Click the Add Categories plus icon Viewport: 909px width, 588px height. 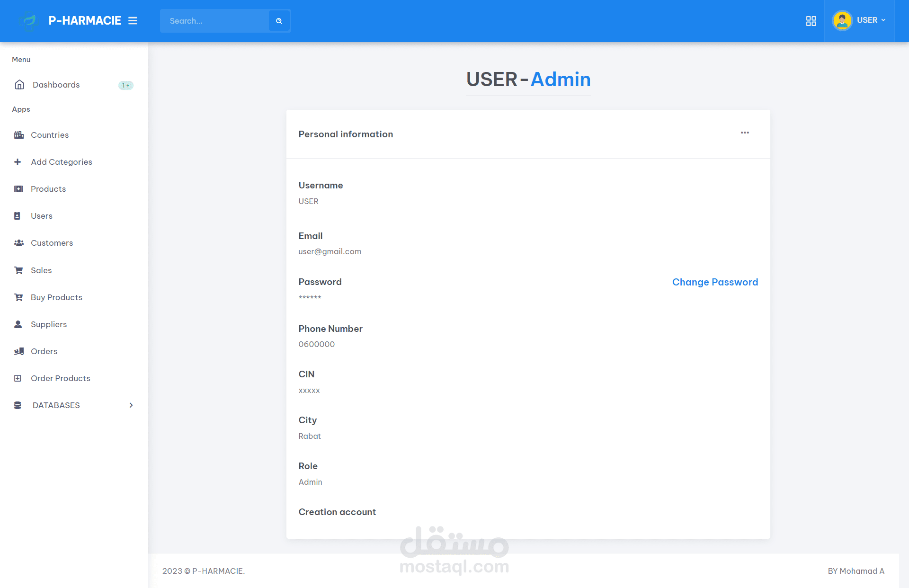pos(18,162)
